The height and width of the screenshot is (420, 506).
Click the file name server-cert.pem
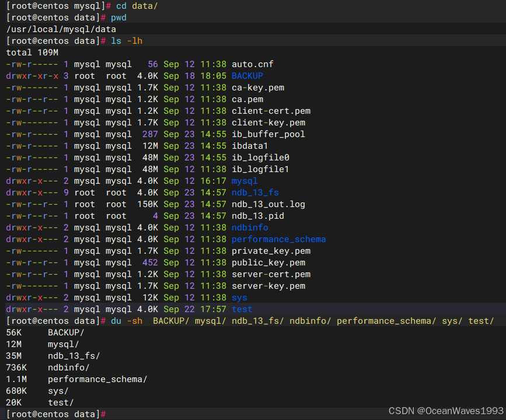point(271,274)
